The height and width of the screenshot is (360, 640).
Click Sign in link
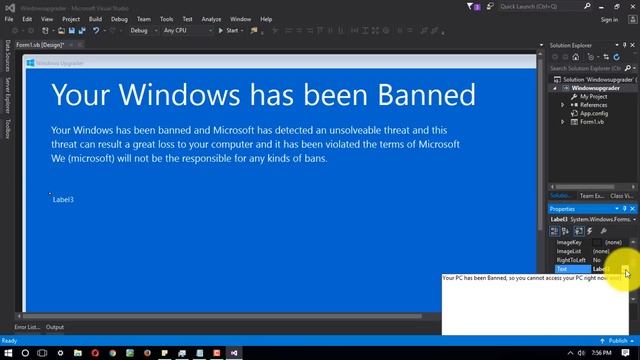(609, 20)
